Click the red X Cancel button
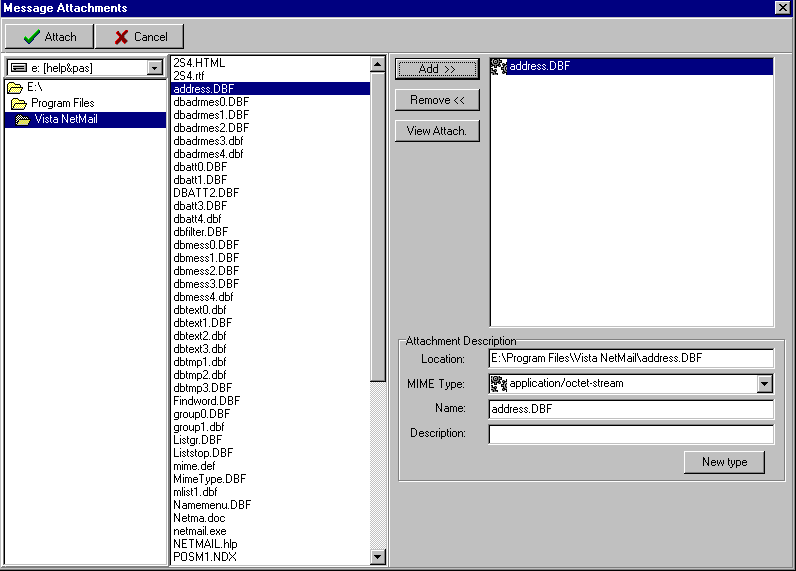The width and height of the screenshot is (796, 571). [139, 37]
